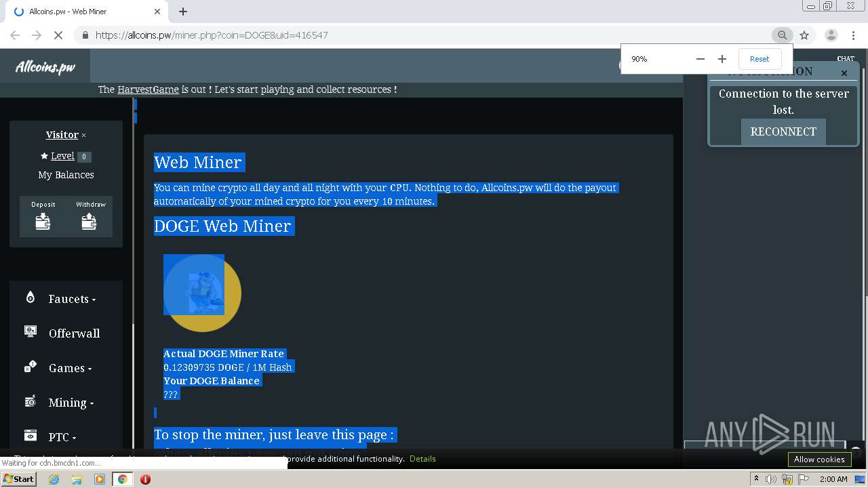868x488 pixels.
Task: Open the Offerwall menu item
Action: [x=74, y=333]
